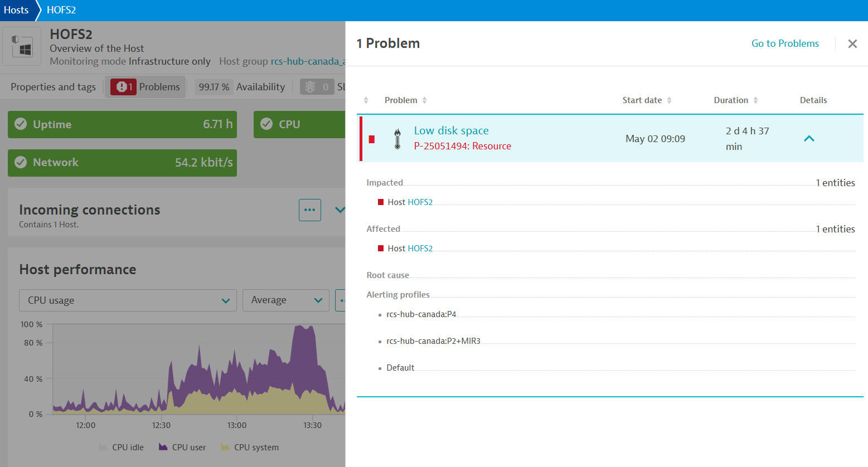Click HOFS2 breadcrumb item

click(61, 10)
